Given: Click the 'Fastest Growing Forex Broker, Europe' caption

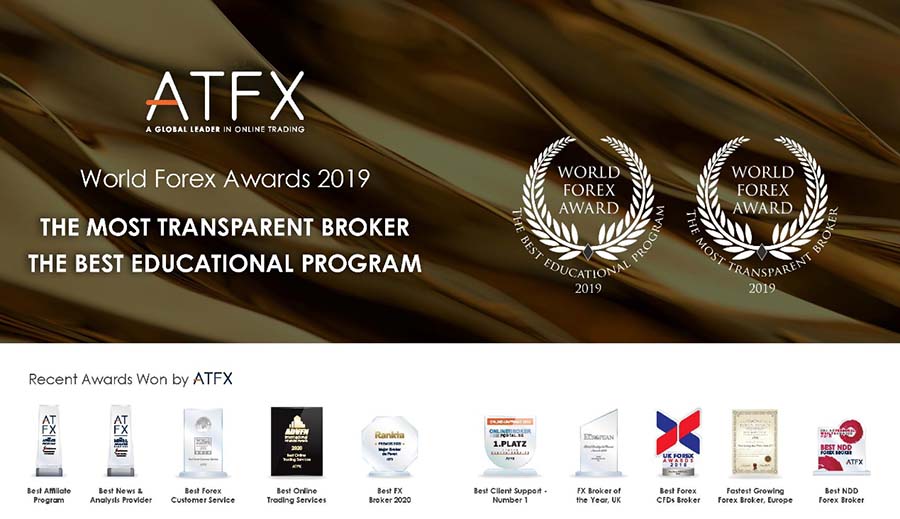Looking at the screenshot, I should click(755, 495).
